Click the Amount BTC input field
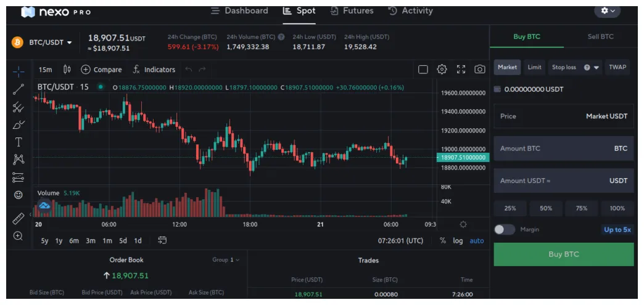The height and width of the screenshot is (305, 644). (x=564, y=148)
